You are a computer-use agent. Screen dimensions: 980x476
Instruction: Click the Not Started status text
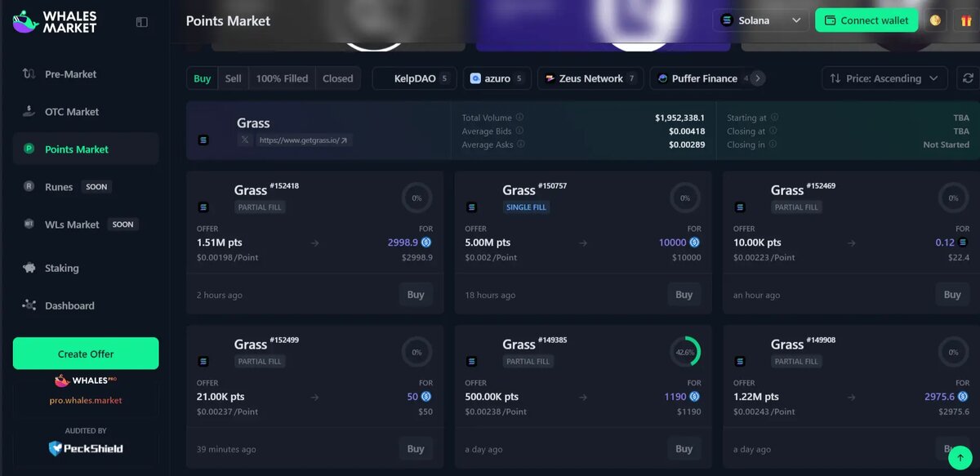click(x=946, y=145)
